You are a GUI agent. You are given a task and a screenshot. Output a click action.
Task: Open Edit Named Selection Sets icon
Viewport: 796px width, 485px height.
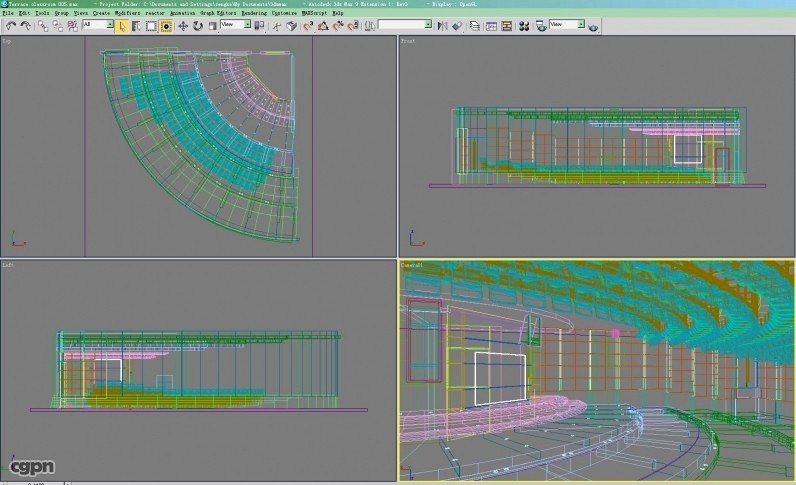pyautogui.click(x=370, y=25)
